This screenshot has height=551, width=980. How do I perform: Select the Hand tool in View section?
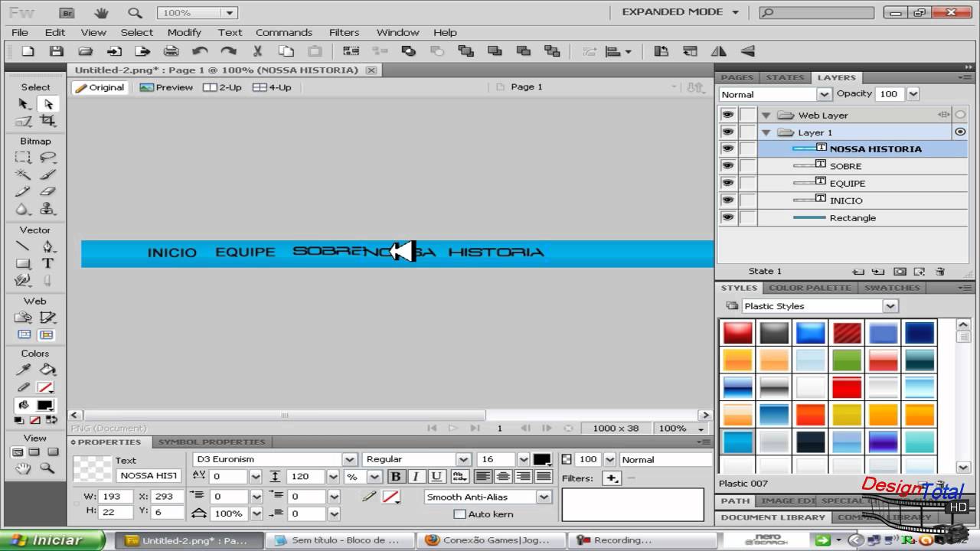24,468
